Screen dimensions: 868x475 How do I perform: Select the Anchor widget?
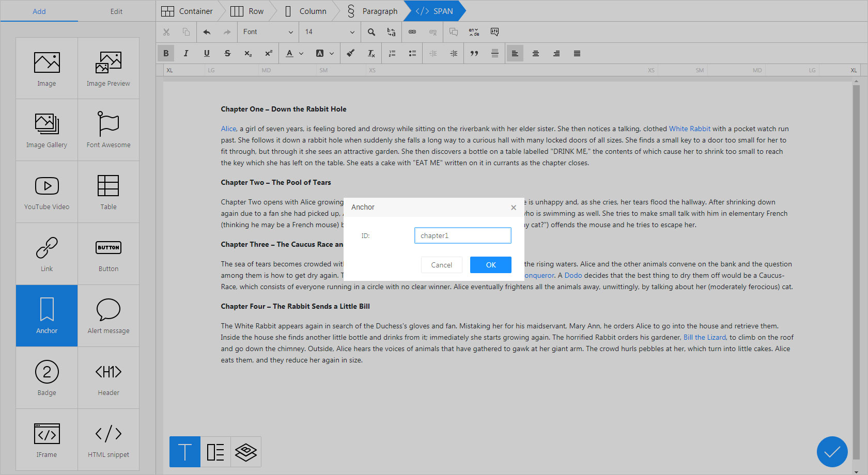point(47,315)
